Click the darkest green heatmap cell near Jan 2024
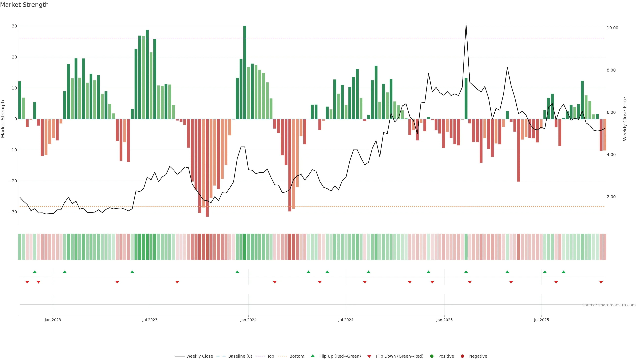644x362 pixels. click(x=245, y=247)
